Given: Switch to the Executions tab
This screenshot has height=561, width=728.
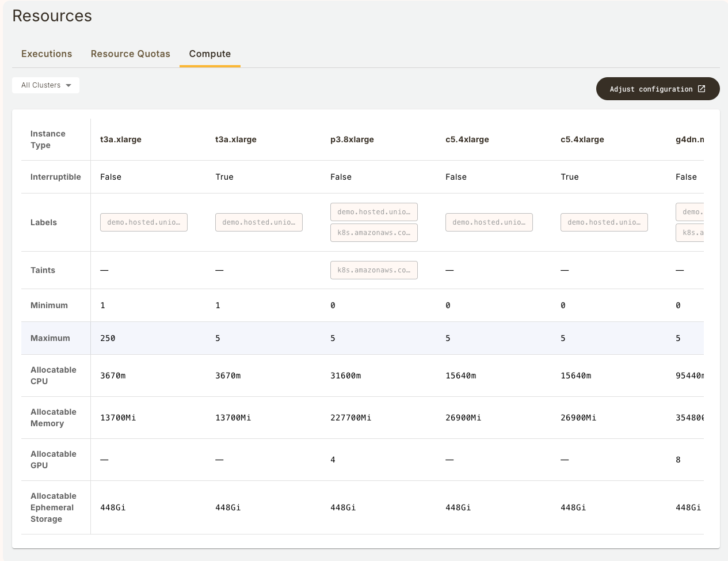Looking at the screenshot, I should [x=47, y=54].
